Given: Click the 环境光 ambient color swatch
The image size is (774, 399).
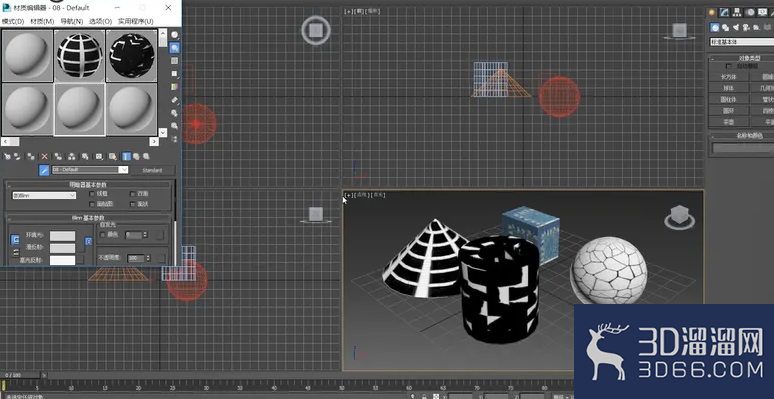Looking at the screenshot, I should 62,236.
